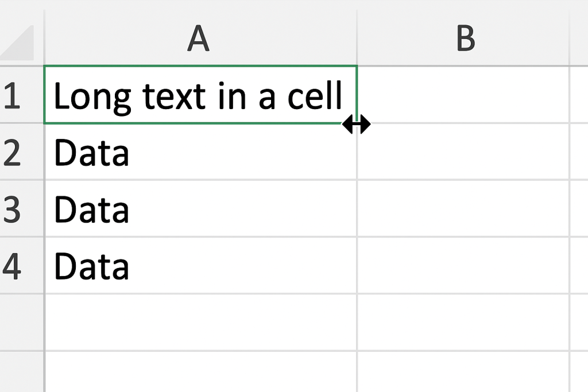Click empty cell B1
The height and width of the screenshot is (392, 588).
463,95
